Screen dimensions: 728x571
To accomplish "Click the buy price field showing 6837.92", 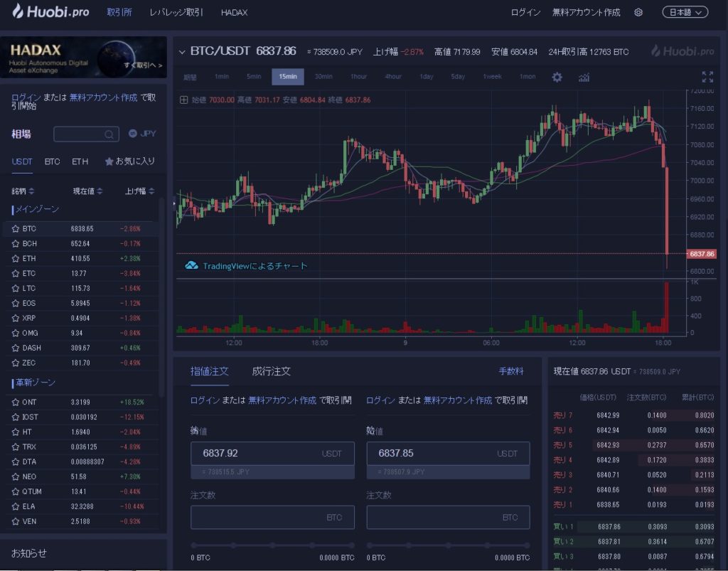I will [272, 454].
